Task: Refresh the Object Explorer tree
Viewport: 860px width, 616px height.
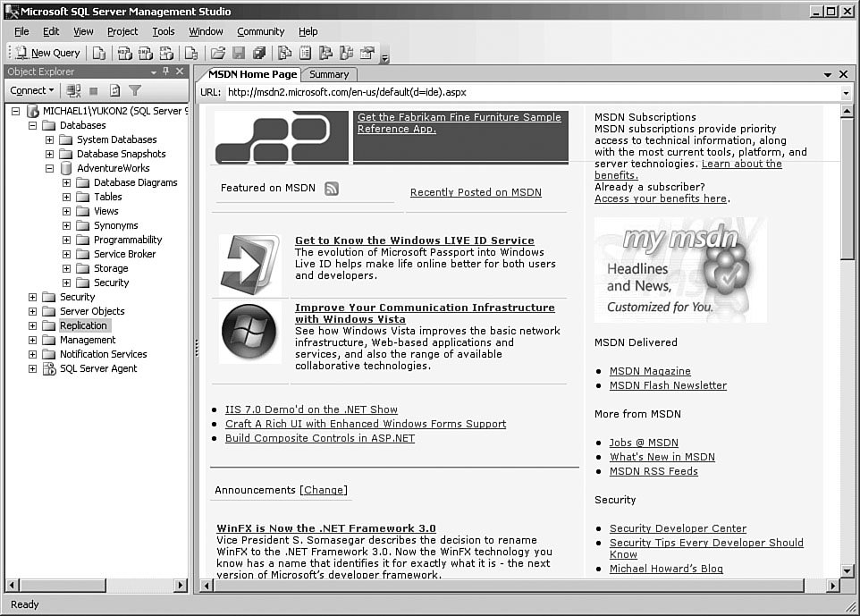Action: 114,90
